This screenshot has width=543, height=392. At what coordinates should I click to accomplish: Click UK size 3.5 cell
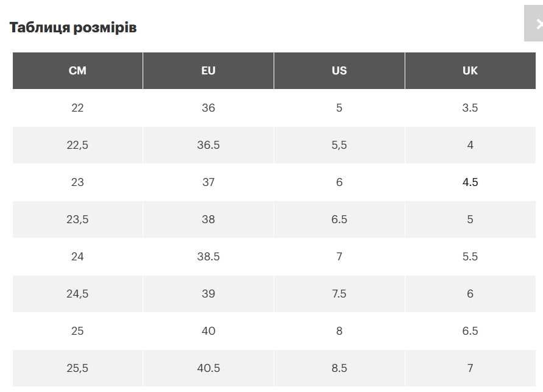tap(470, 108)
